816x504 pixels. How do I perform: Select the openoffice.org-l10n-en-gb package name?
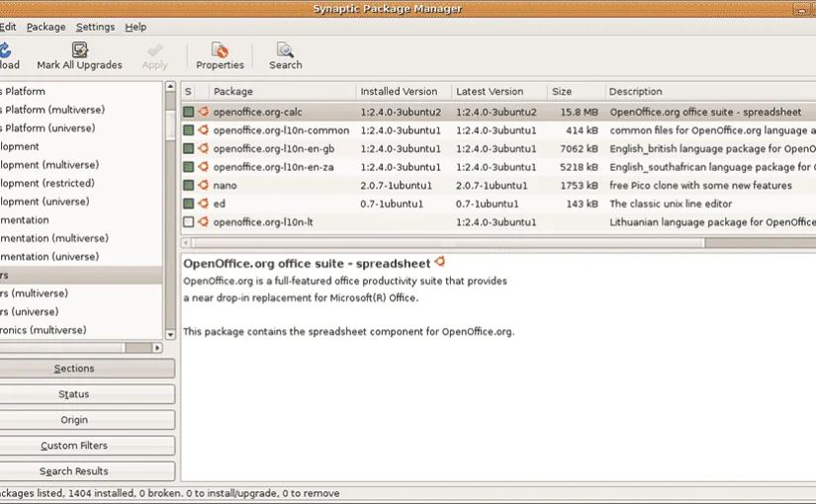point(274,149)
